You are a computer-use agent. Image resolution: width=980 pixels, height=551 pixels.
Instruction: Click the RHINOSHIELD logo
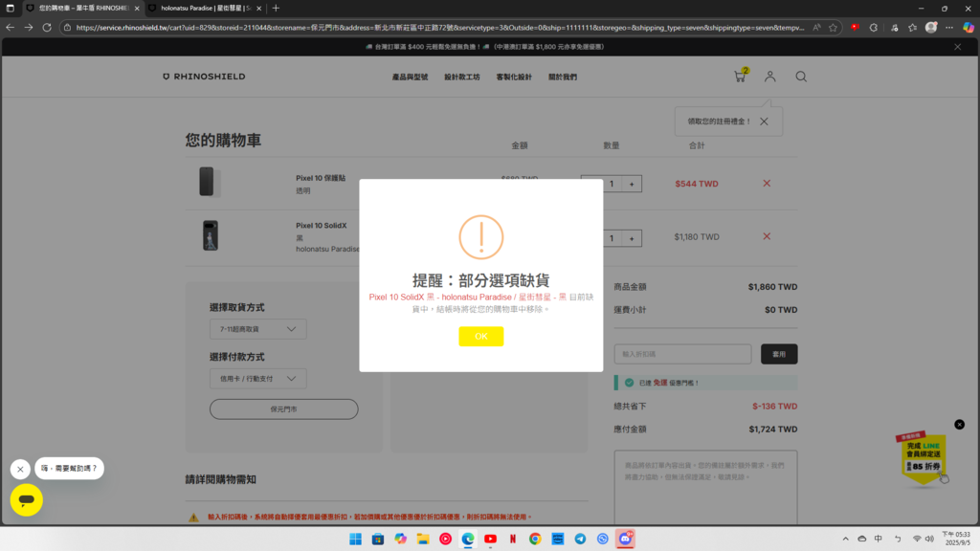point(204,77)
